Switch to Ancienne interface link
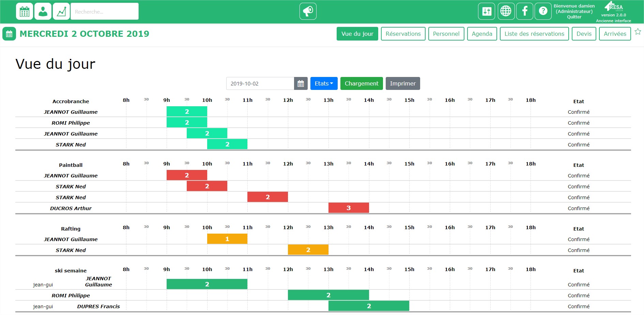The image size is (644, 315). [x=613, y=21]
